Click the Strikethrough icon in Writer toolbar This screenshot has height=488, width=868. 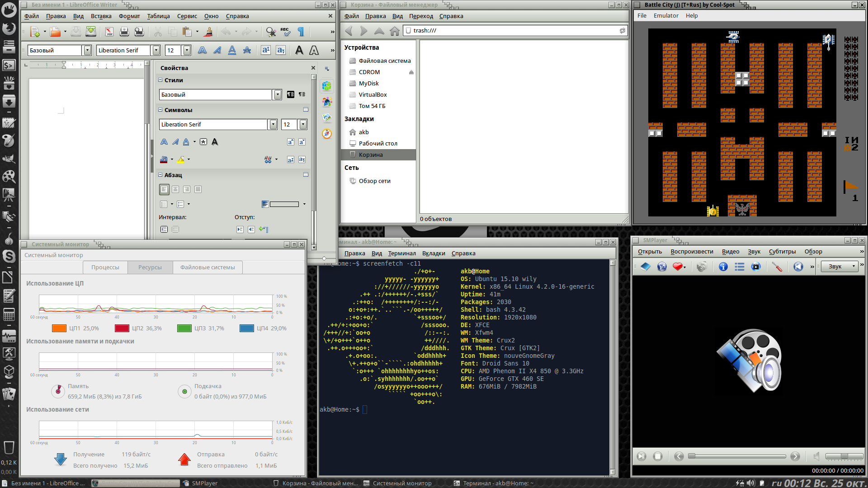tap(247, 50)
